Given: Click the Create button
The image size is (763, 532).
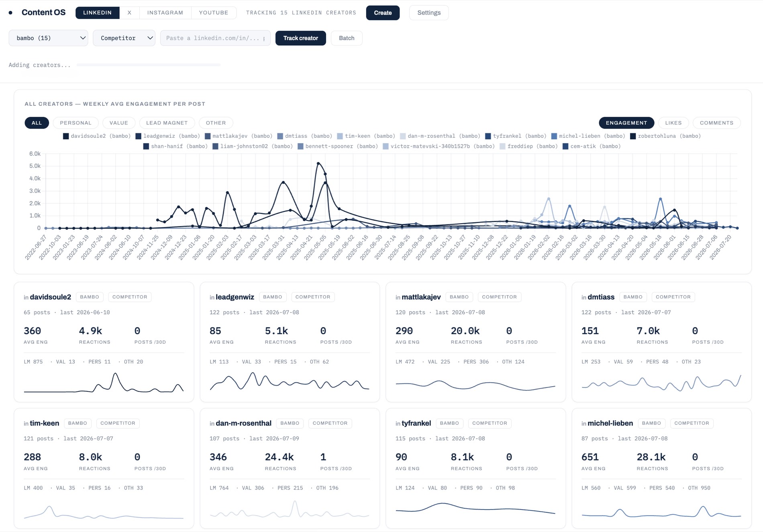Looking at the screenshot, I should 383,13.
